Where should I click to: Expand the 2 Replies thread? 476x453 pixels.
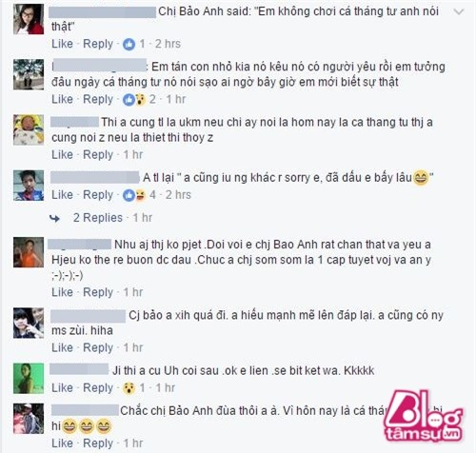tap(98, 218)
